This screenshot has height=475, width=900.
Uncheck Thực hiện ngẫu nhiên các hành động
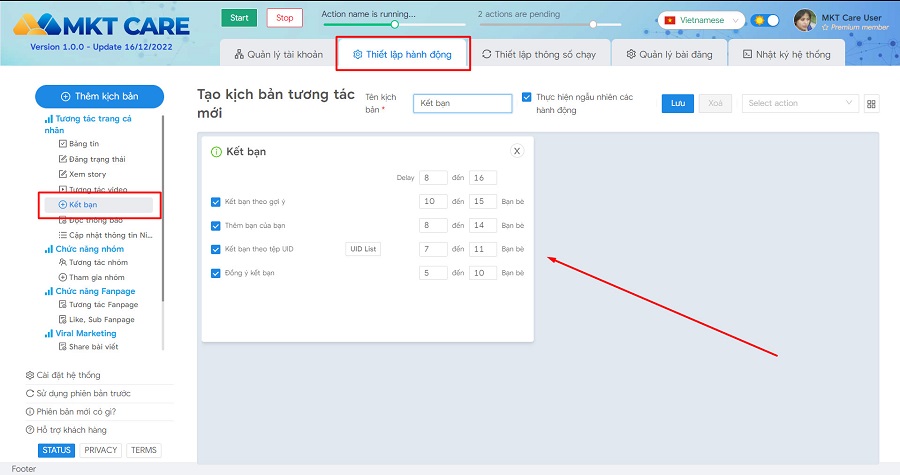[527, 98]
